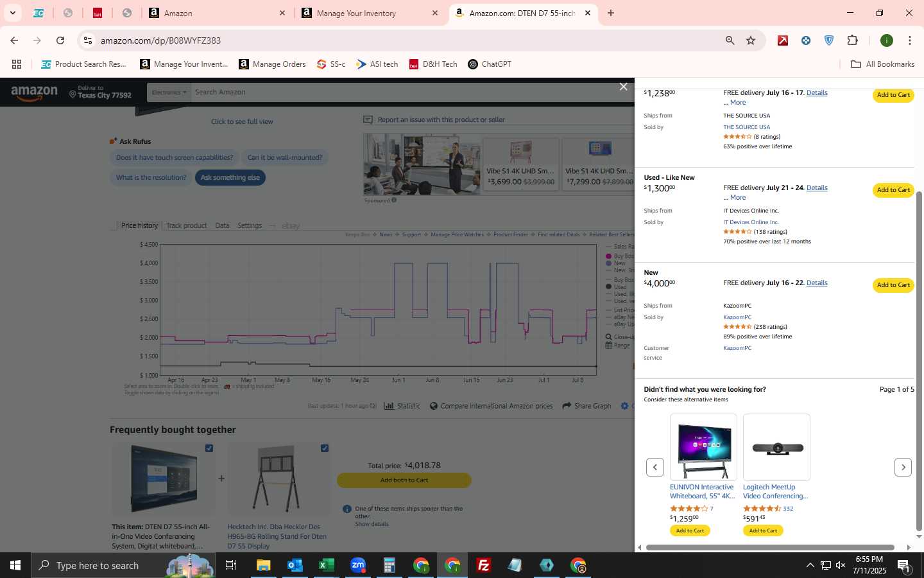Screen dimensions: 924x578
Task: Open a new browser tab
Action: 611,13
